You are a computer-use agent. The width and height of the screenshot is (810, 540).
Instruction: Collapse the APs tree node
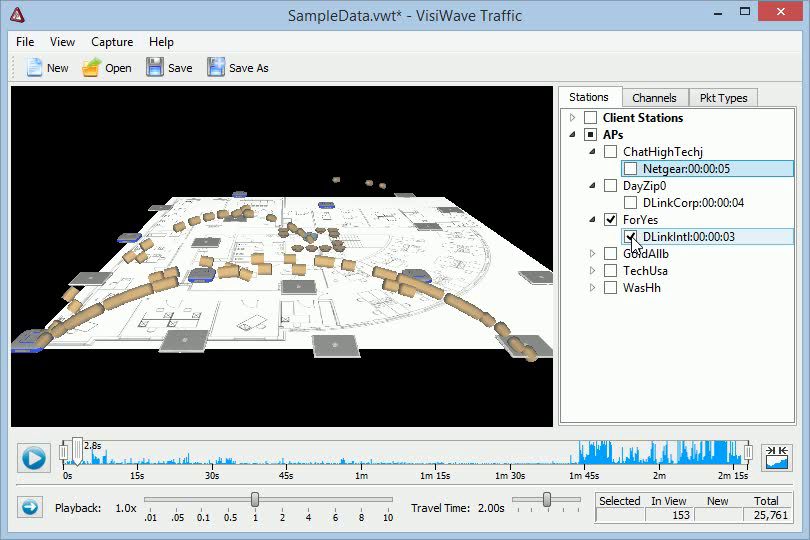tap(572, 134)
